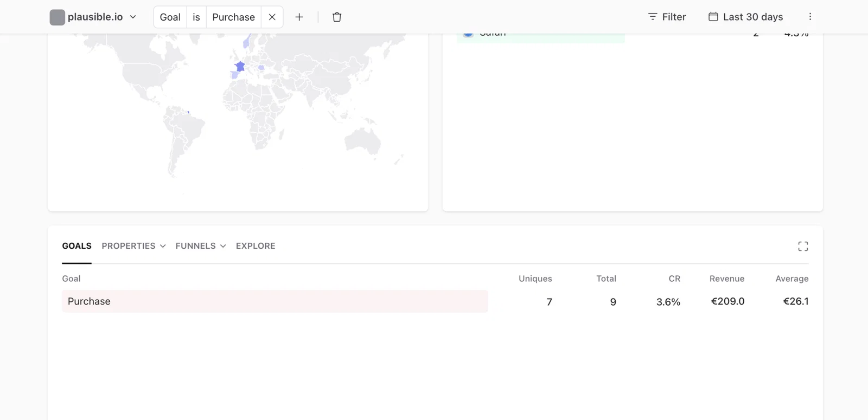Click the Total value 9

(x=613, y=302)
